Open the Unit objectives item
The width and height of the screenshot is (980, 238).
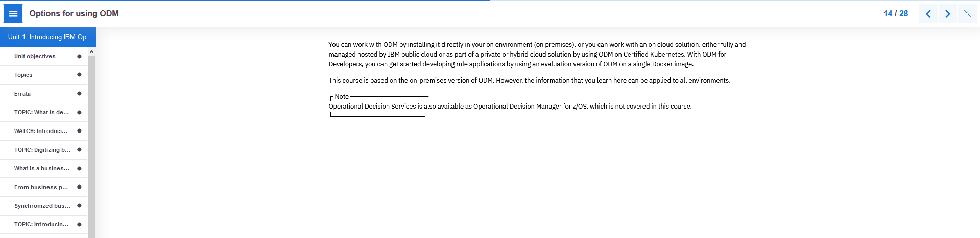tap(44, 56)
